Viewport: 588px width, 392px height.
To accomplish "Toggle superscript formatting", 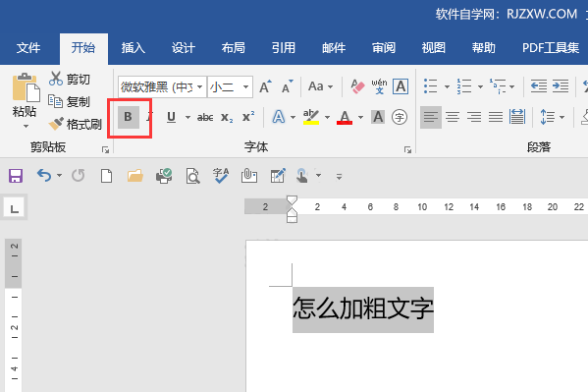I will [x=248, y=116].
